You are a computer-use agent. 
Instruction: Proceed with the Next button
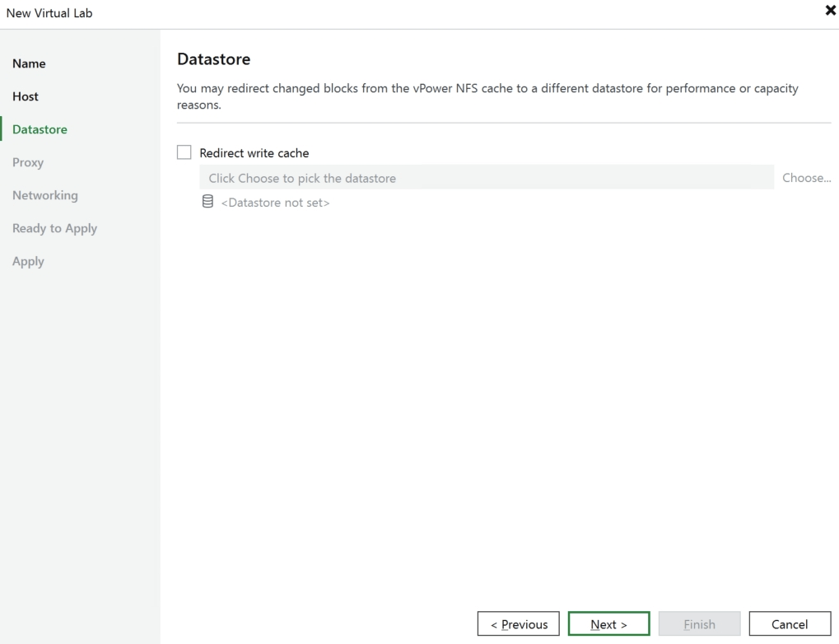tap(609, 623)
